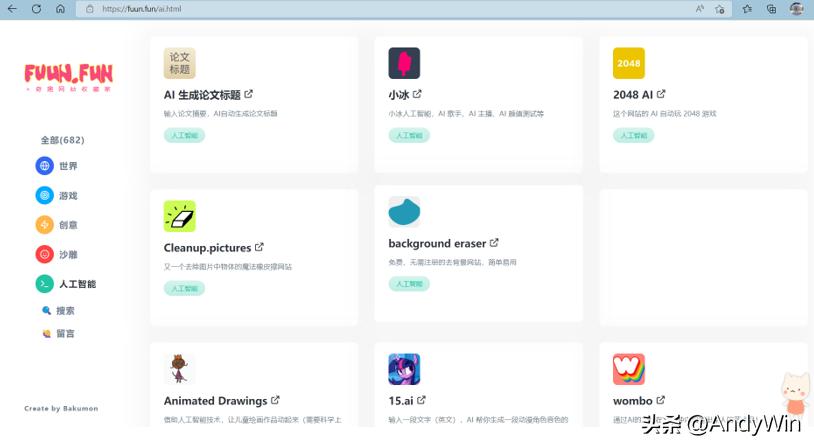
Task: Click external link icon beside wombo
Action: tap(660, 400)
